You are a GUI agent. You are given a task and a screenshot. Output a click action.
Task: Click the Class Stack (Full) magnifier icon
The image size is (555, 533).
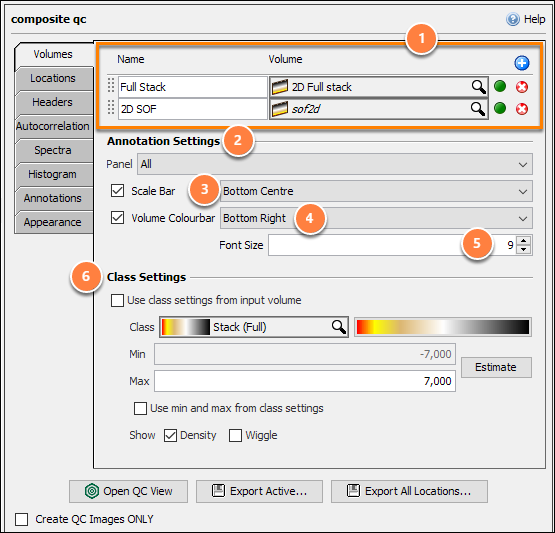tap(339, 327)
